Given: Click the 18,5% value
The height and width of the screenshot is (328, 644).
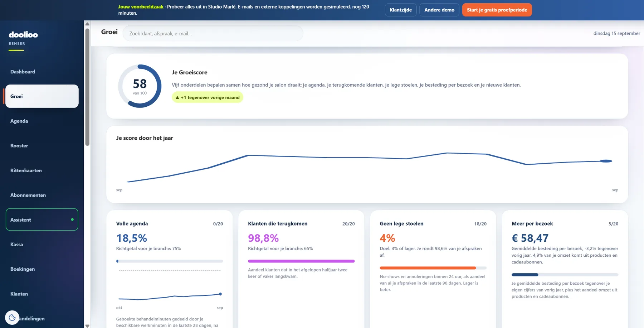Looking at the screenshot, I should tap(132, 238).
